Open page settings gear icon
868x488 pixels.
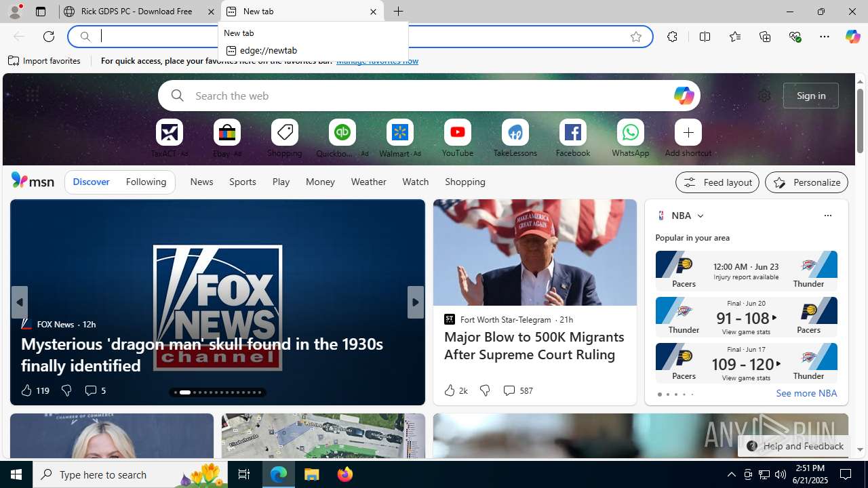click(764, 96)
